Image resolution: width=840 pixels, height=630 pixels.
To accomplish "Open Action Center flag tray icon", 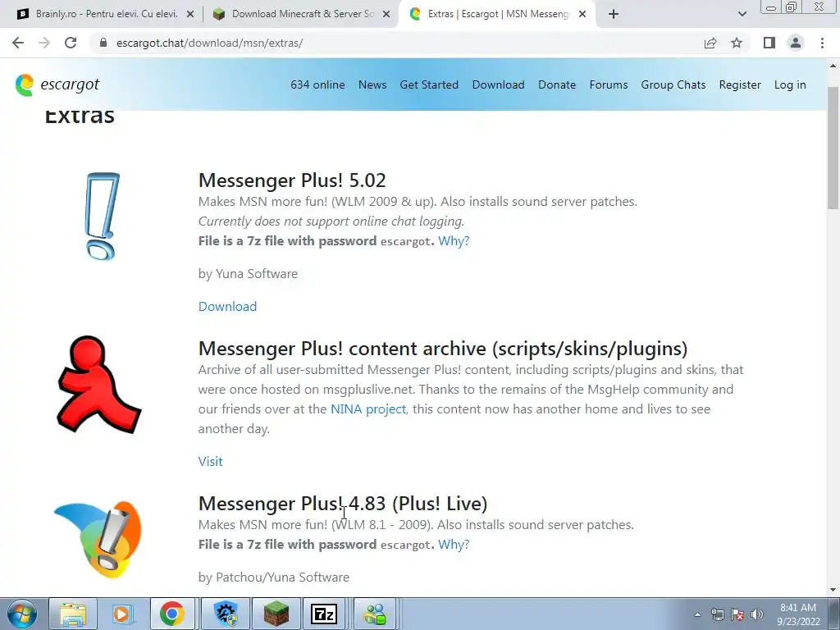I will point(737,614).
